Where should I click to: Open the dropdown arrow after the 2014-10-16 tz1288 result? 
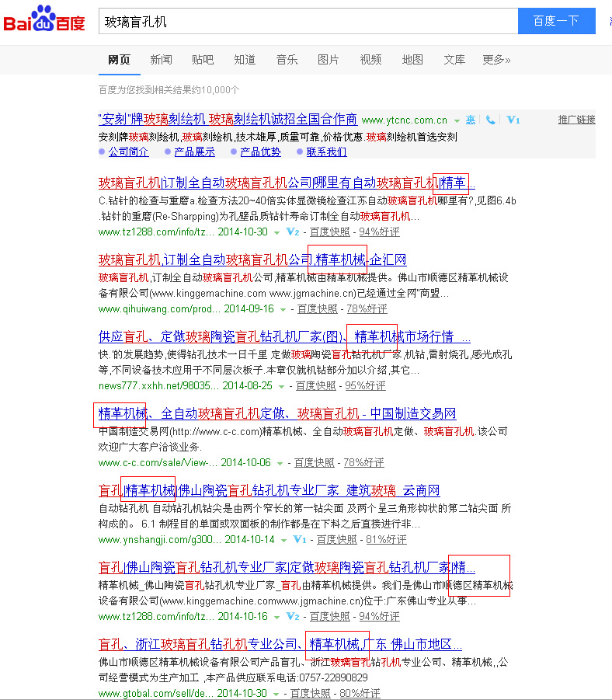coord(276,618)
